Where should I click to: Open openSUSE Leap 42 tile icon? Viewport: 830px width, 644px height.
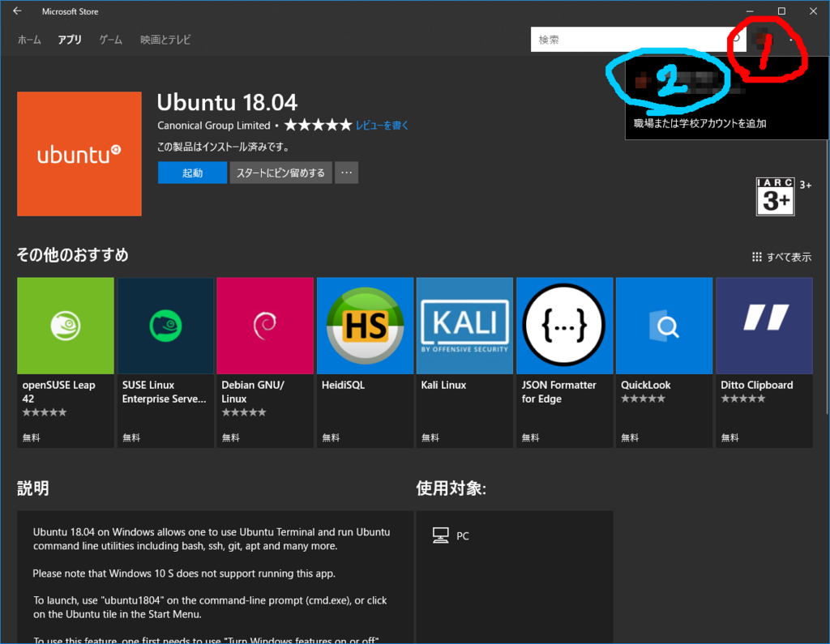tap(66, 326)
